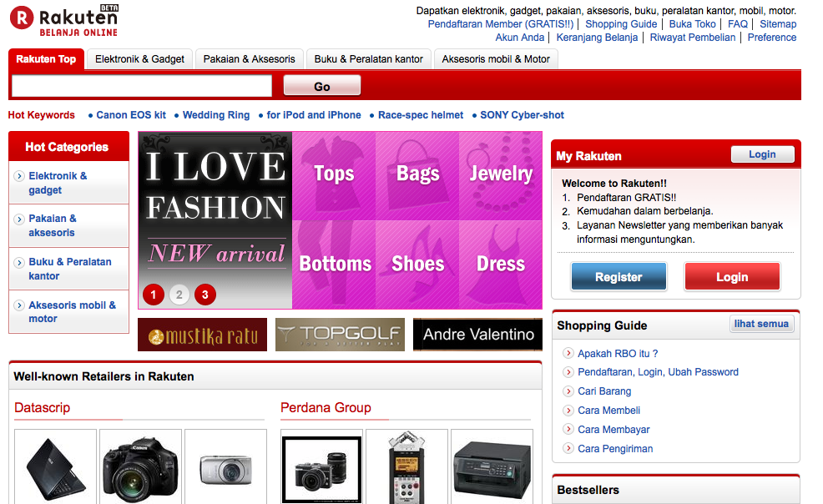Viewport: 823px width, 504px height.
Task: Click the arrow icon beside Aksesoris mobil & motor
Action: click(x=19, y=305)
